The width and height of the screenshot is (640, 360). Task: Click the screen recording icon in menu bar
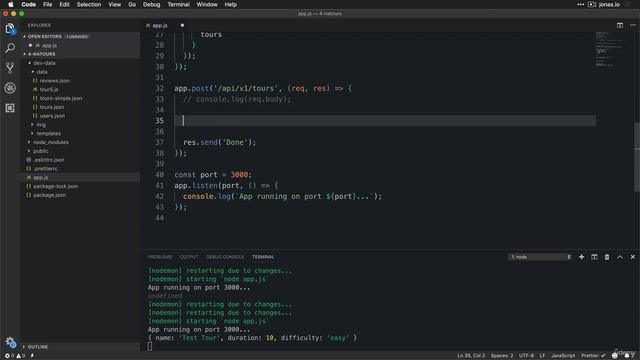(x=592, y=4)
